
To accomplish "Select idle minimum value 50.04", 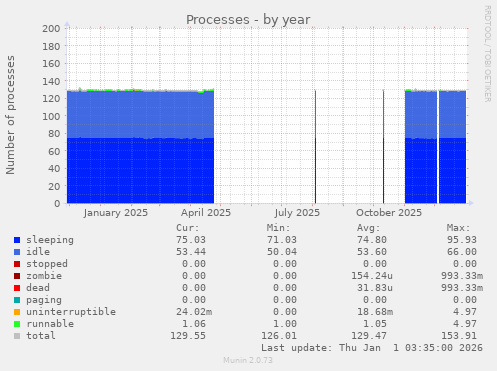I will [x=282, y=252].
